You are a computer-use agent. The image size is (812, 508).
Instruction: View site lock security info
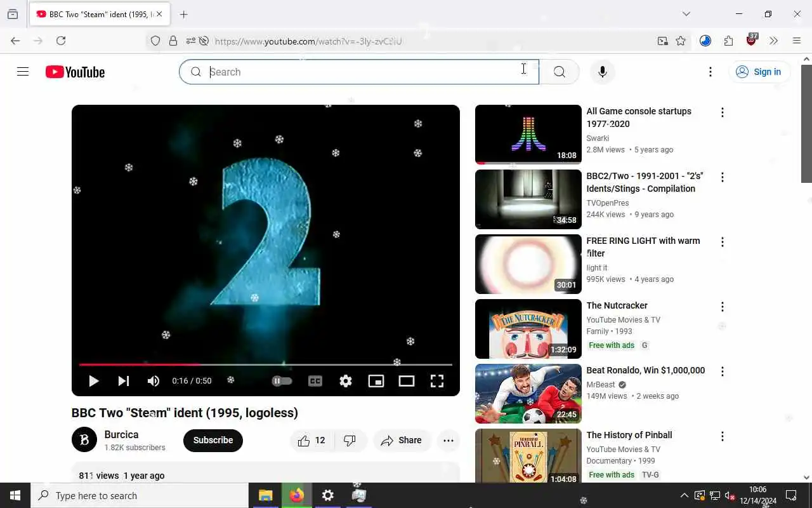point(173,41)
